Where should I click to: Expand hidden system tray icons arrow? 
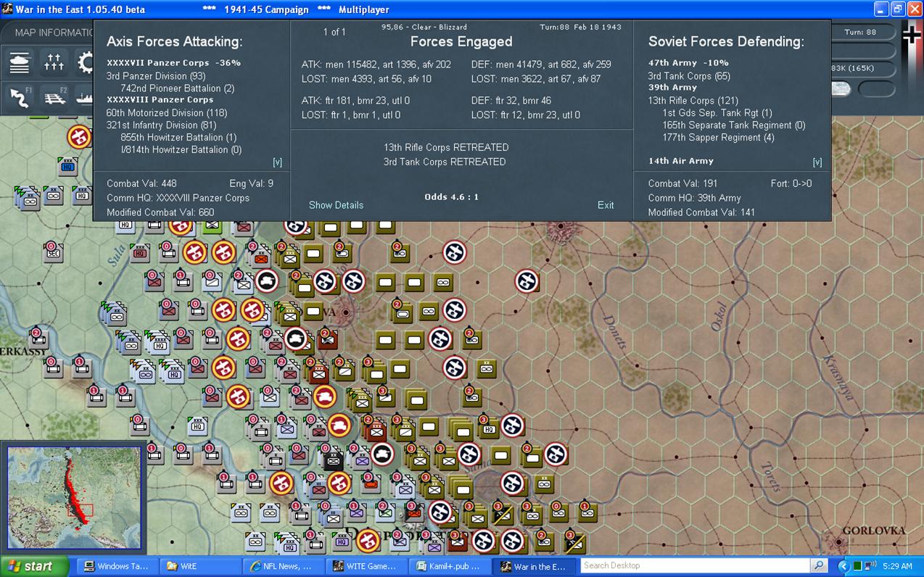(x=843, y=566)
